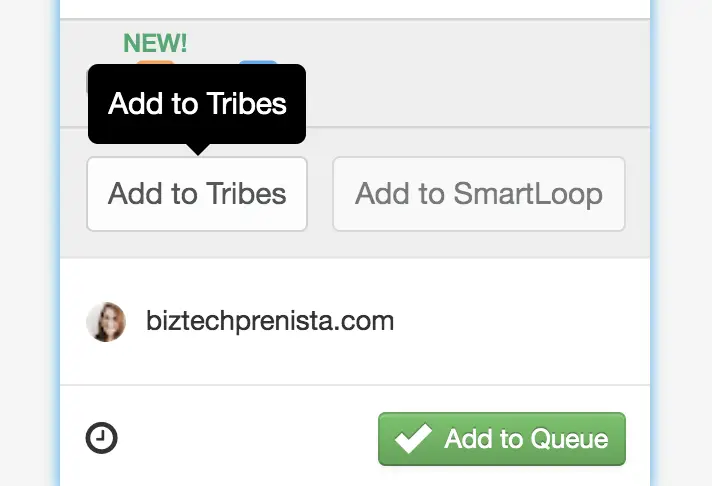Select the orange icon below NEW!
Image resolution: width=712 pixels, height=486 pixels.
(x=155, y=62)
